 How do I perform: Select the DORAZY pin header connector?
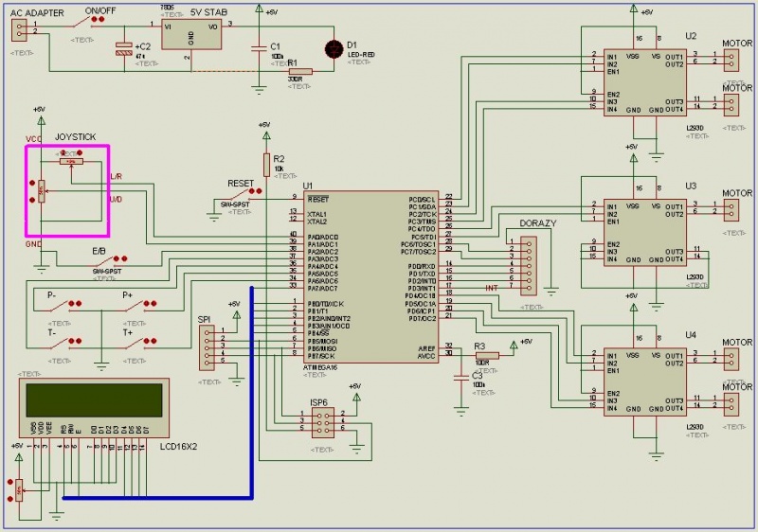(x=530, y=264)
